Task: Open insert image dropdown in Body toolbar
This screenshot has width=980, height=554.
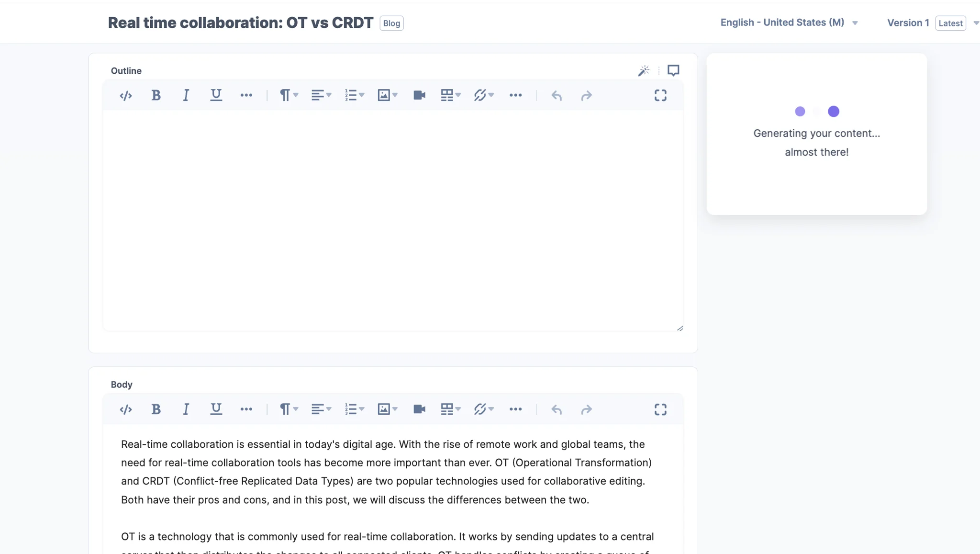Action: [388, 409]
